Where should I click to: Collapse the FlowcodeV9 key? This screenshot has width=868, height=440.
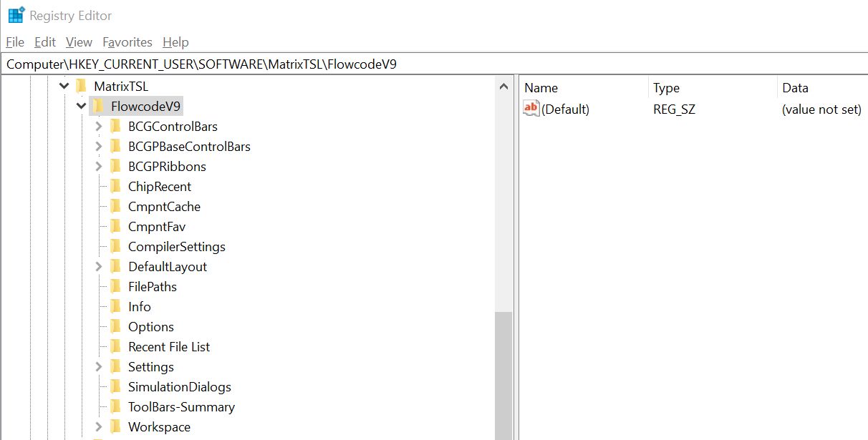pyautogui.click(x=82, y=107)
